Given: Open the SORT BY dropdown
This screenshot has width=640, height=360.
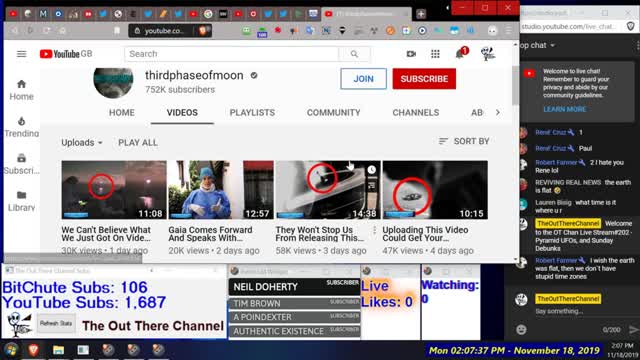Looking at the screenshot, I should pos(464,141).
